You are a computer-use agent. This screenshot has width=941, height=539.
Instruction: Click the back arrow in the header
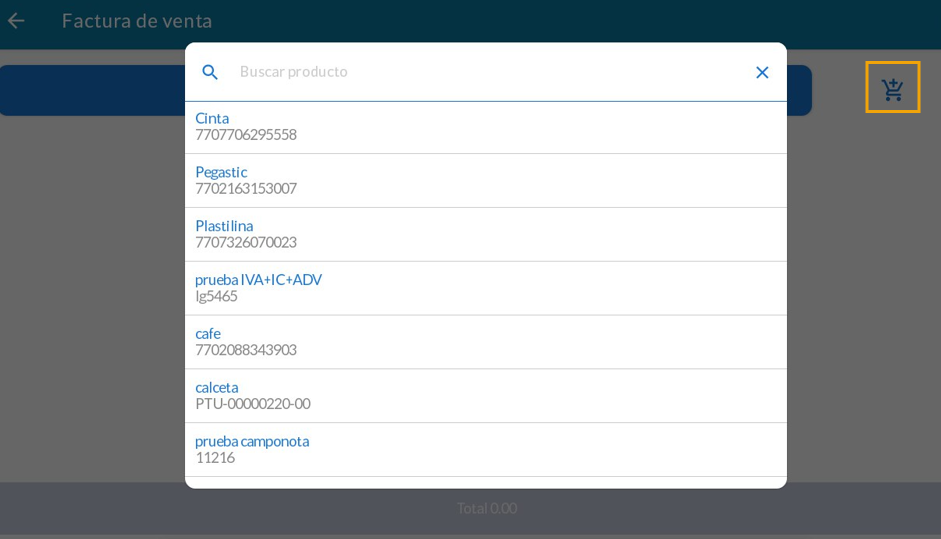[x=16, y=21]
